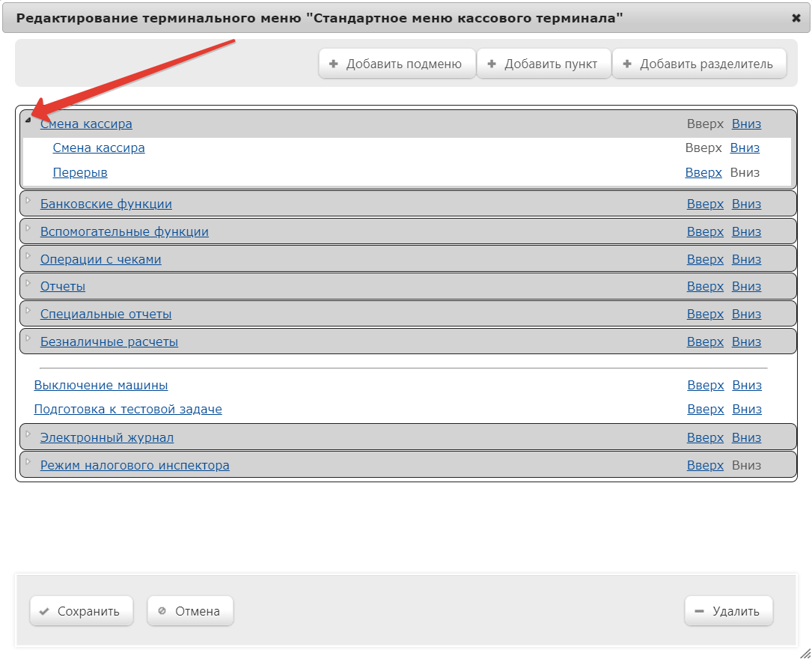Move Подготовка к тестовой задаче up
812x659 pixels.
(705, 410)
